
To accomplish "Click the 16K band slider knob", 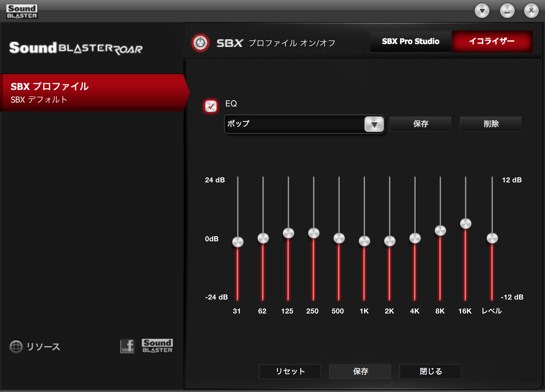I will coord(466,224).
